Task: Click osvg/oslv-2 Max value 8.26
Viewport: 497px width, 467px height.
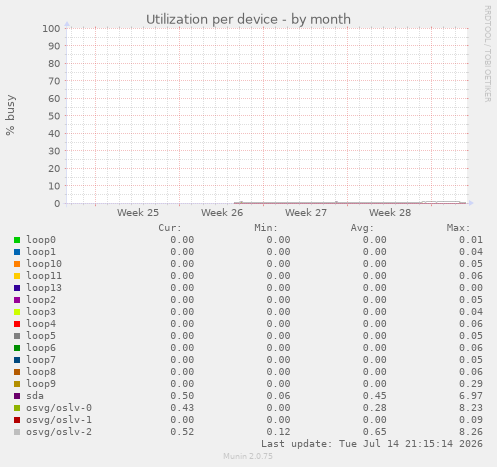Action: click(471, 432)
